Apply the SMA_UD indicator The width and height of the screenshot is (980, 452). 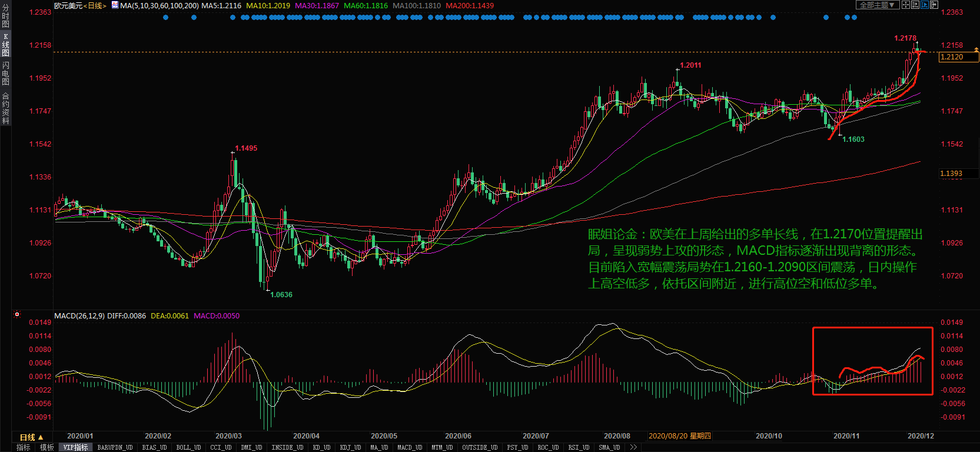609,447
